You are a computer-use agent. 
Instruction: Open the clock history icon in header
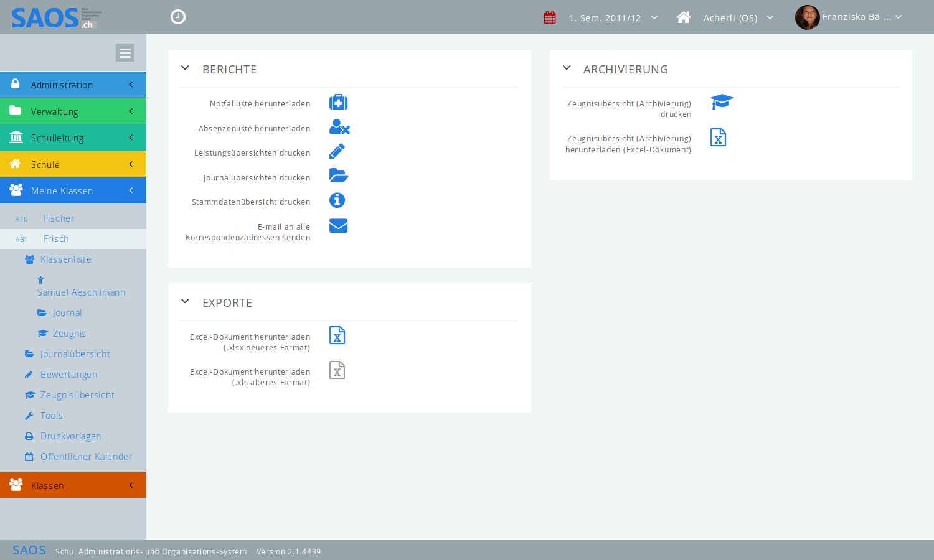click(178, 17)
